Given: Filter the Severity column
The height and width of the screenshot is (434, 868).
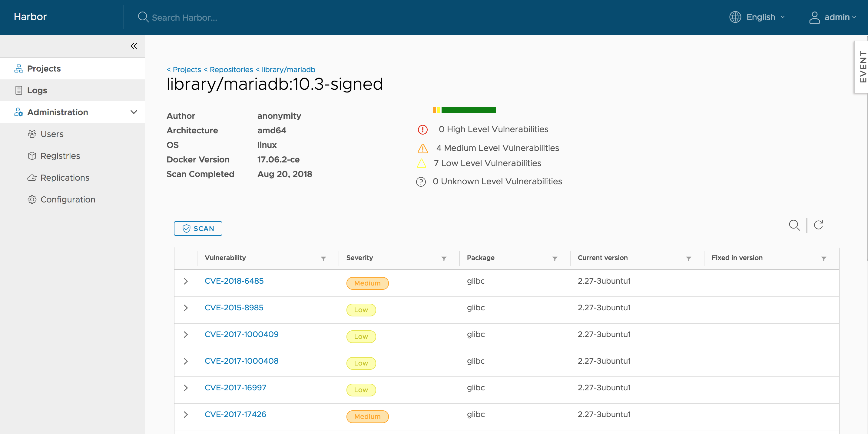Looking at the screenshot, I should [444, 258].
